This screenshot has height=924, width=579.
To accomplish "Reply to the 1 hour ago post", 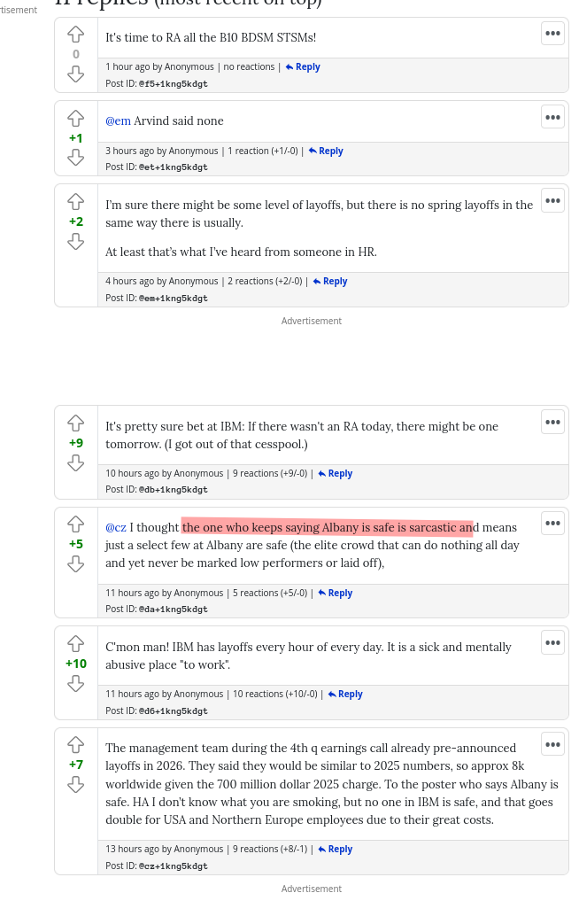I will click(x=303, y=66).
